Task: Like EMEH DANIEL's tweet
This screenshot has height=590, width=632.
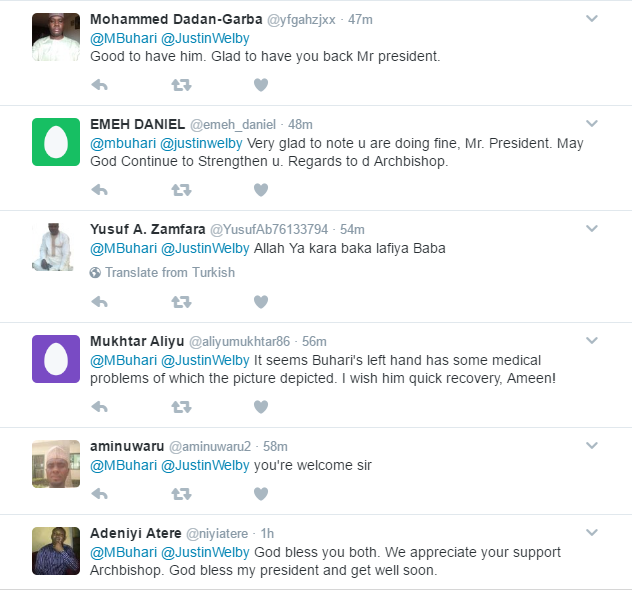Action: [x=261, y=189]
